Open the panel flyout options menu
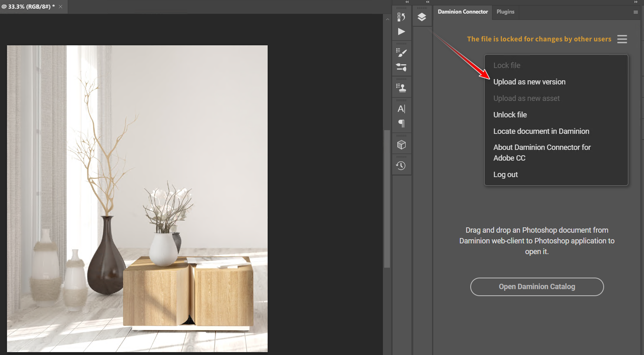The height and width of the screenshot is (355, 644). click(x=635, y=12)
